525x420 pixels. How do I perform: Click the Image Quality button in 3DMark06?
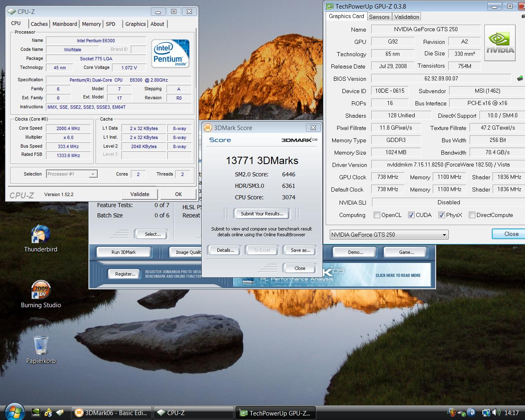[x=186, y=252]
